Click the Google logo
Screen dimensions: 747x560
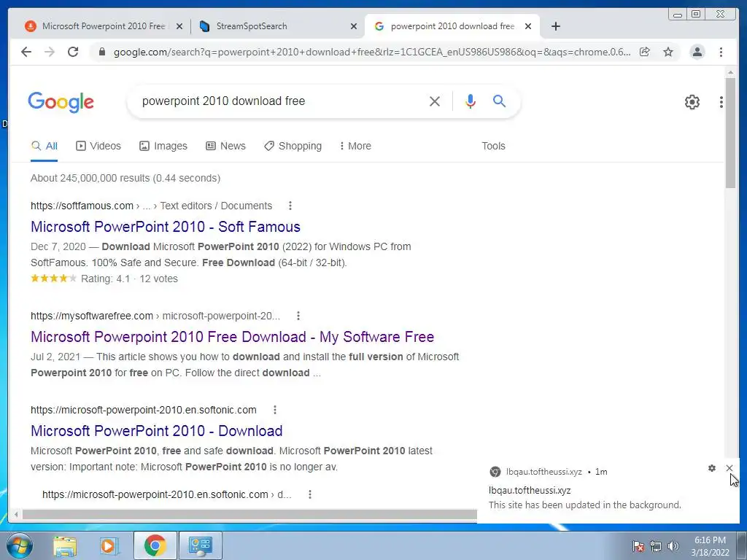pyautogui.click(x=61, y=102)
